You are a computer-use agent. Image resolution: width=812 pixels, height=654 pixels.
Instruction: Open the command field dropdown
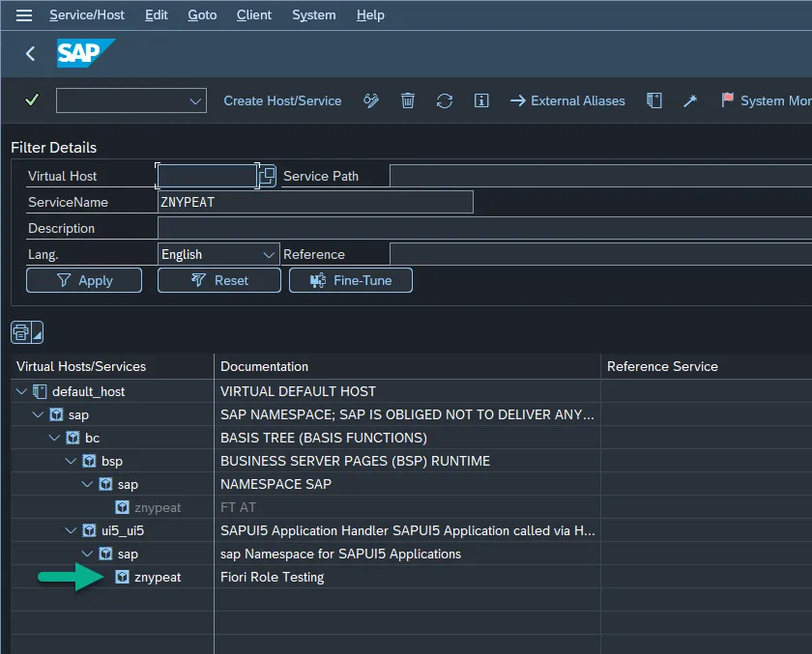click(195, 100)
